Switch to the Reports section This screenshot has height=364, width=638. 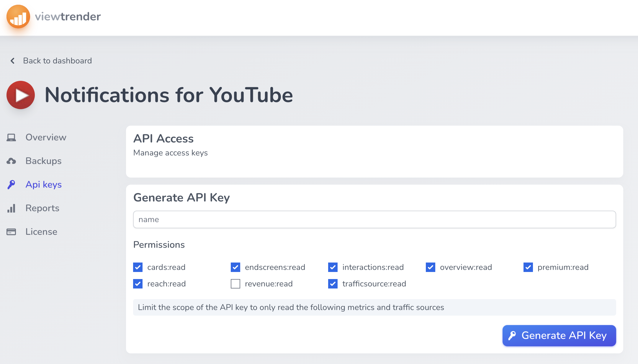coord(42,208)
